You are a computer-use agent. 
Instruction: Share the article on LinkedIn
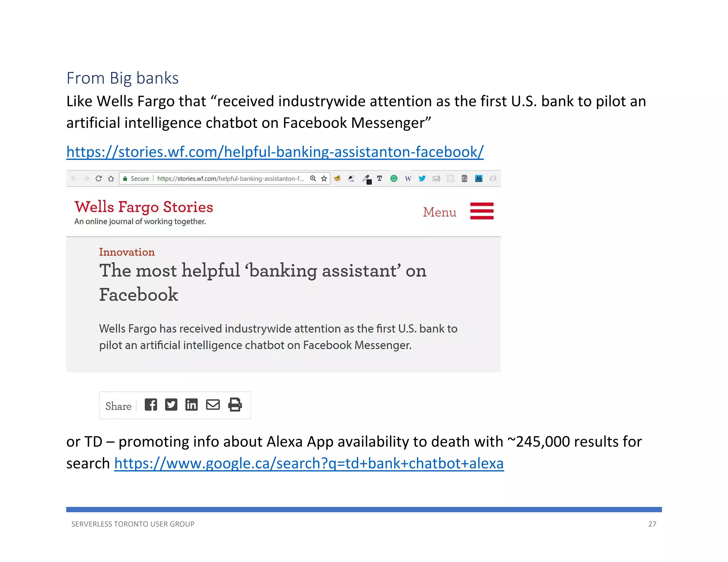point(191,405)
